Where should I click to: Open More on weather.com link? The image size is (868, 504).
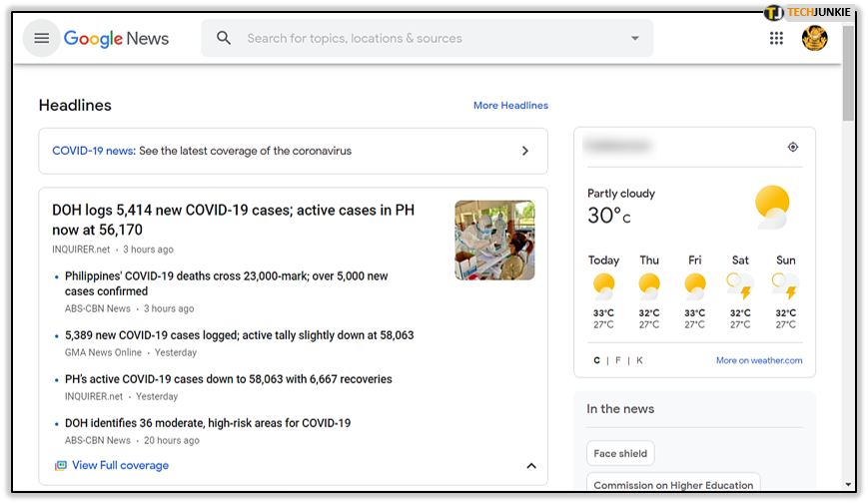pyautogui.click(x=759, y=360)
